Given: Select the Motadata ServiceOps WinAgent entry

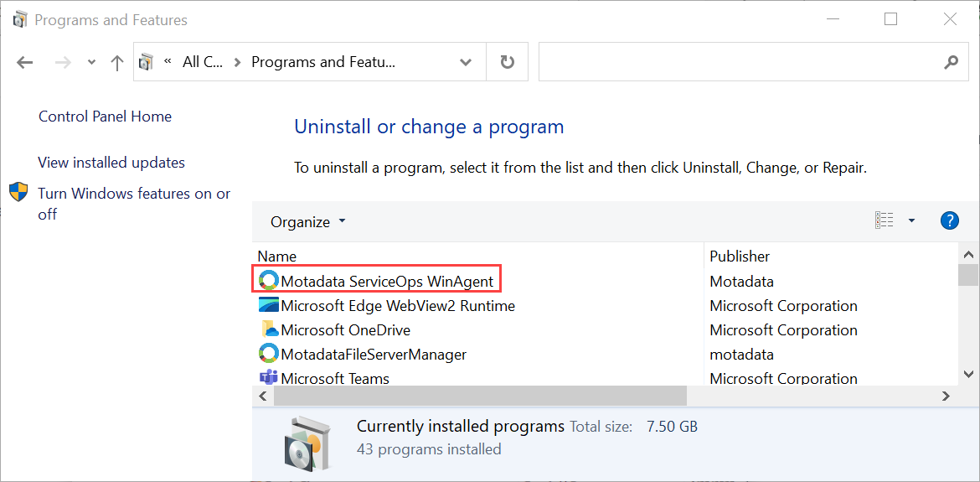Looking at the screenshot, I should [x=387, y=281].
